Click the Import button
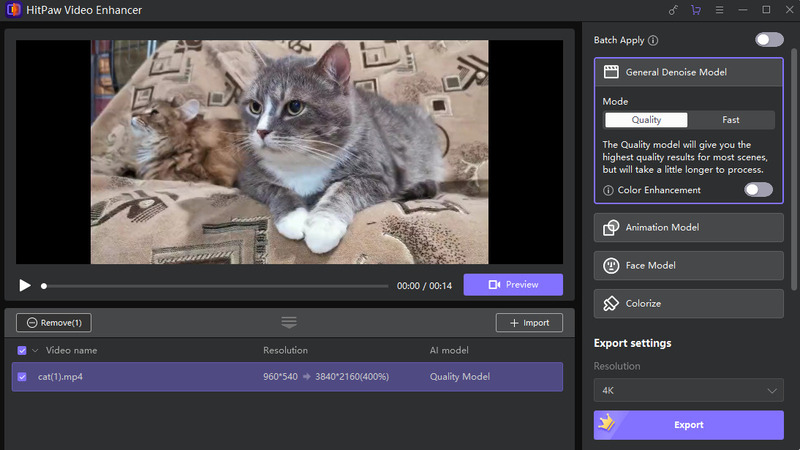This screenshot has height=450, width=800. pos(529,323)
